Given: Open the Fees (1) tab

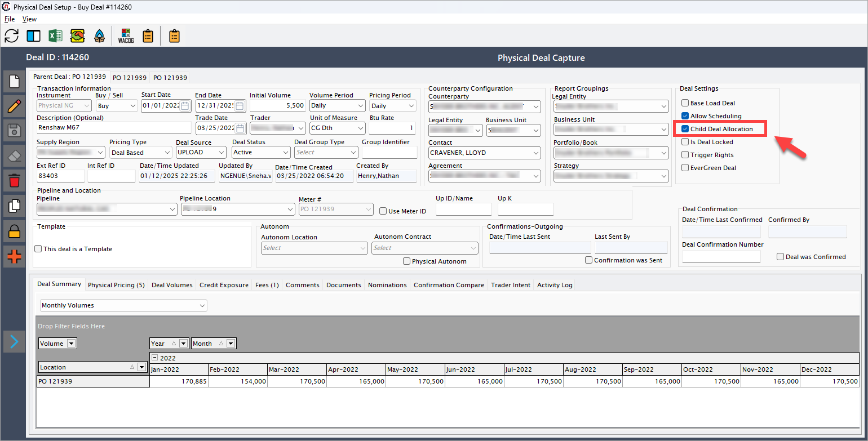Looking at the screenshot, I should (267, 285).
